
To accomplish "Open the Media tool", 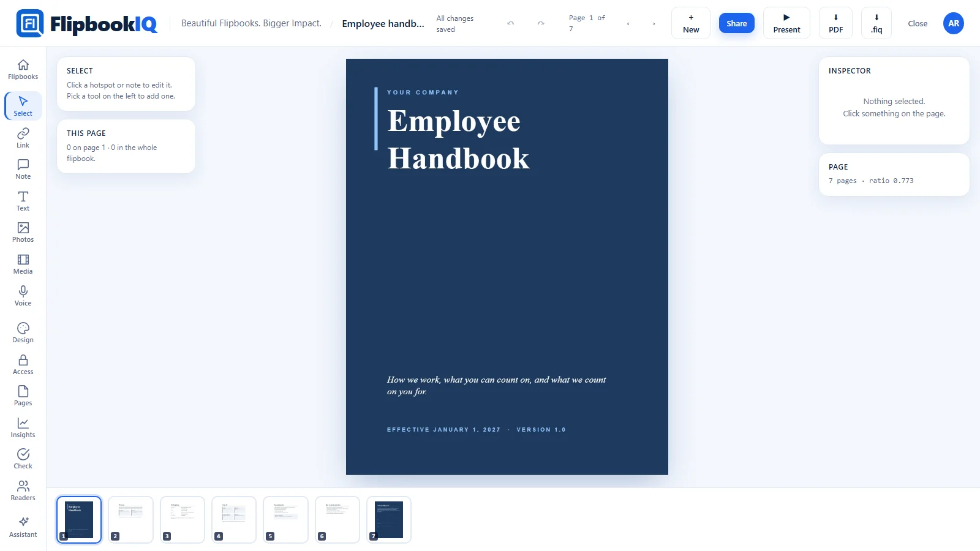I will pos(23,264).
